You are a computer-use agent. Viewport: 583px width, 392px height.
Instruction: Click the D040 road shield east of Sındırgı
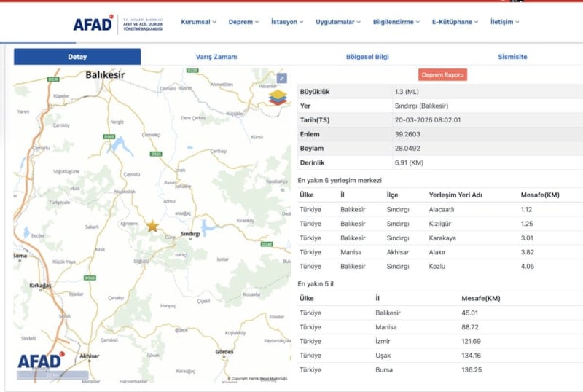pos(266,244)
